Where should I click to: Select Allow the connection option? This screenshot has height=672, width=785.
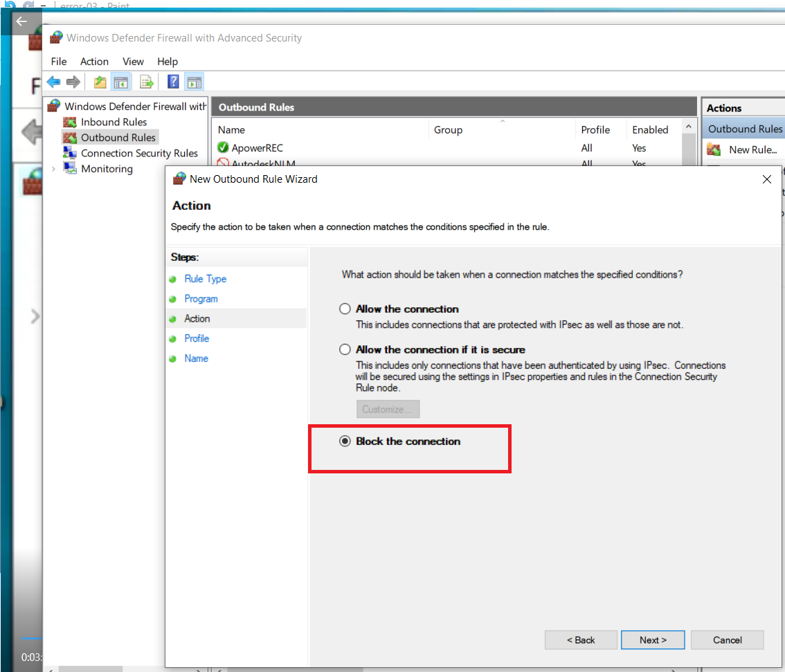click(345, 309)
